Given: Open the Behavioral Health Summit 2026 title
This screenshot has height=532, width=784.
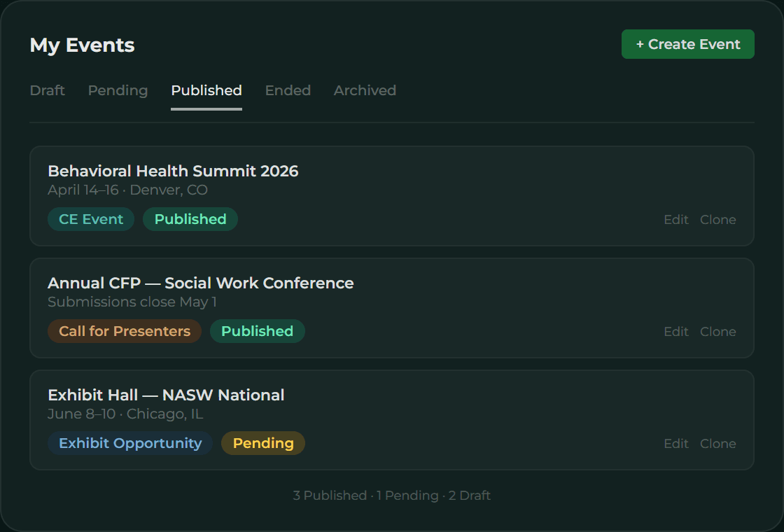Looking at the screenshot, I should point(172,171).
